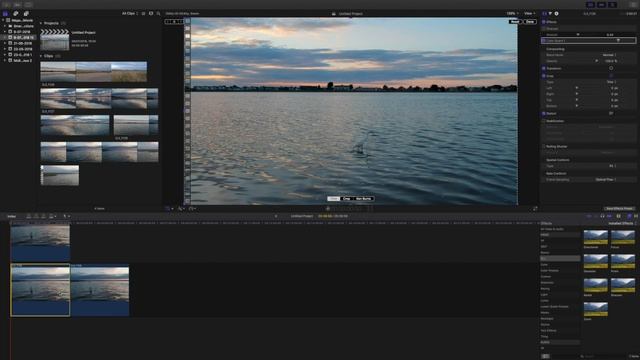Click the Transform onscreen controls icon

click(611, 68)
